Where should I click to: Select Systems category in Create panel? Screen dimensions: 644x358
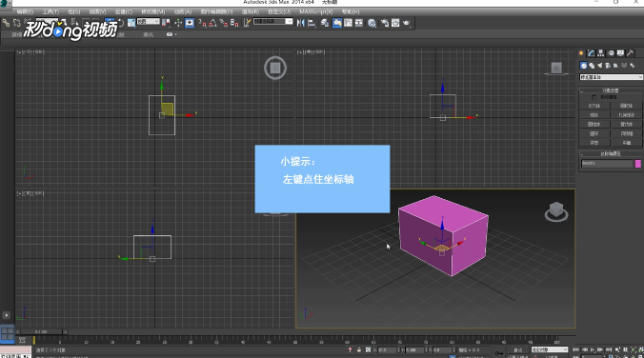pyautogui.click(x=632, y=66)
